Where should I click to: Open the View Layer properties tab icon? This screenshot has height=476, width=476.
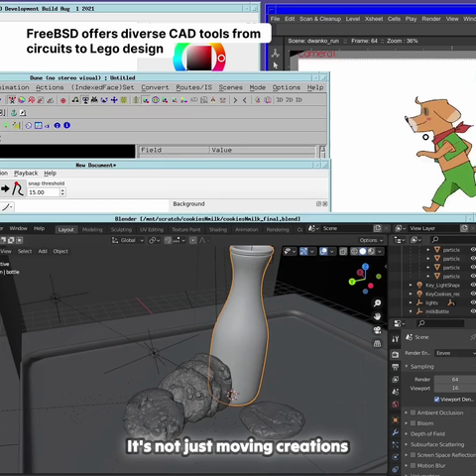pyautogui.click(x=395, y=379)
